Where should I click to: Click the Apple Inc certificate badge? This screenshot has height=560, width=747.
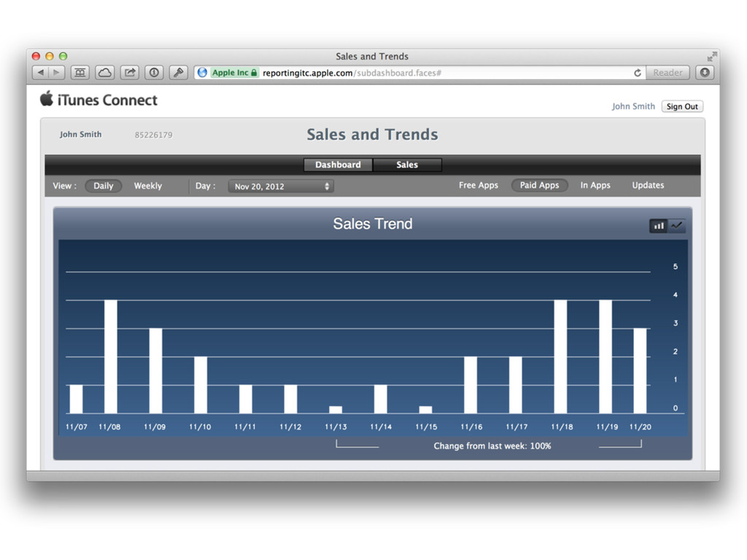(x=234, y=73)
